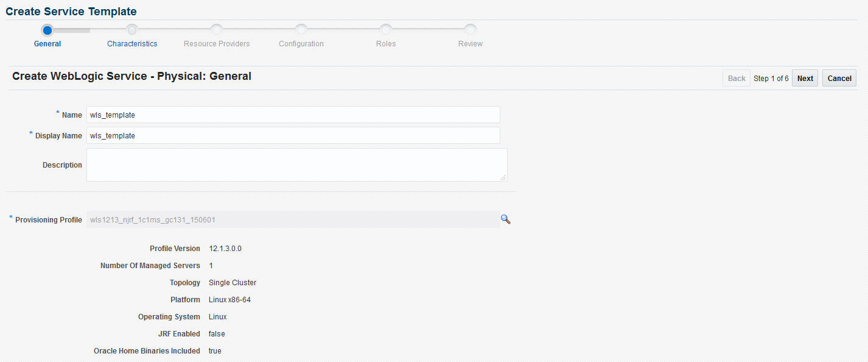
Task: Select the Platform value Linux x86-64
Action: click(x=230, y=300)
